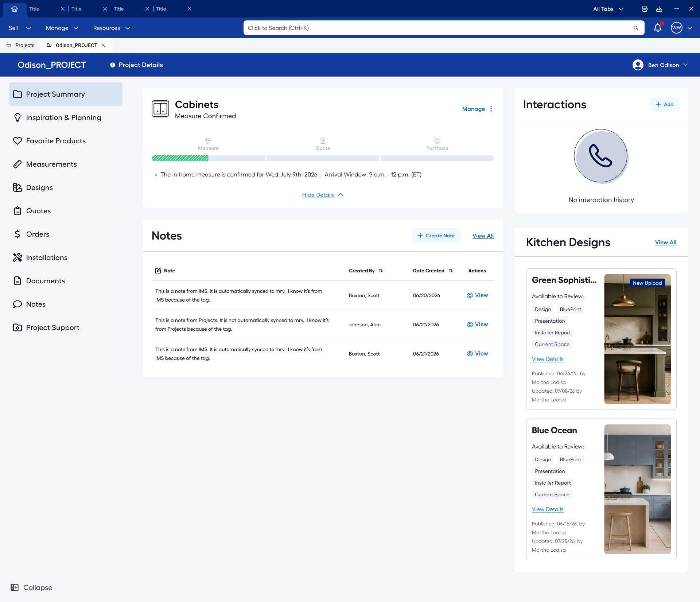This screenshot has height=602, width=700.
Task: Collapse the sidebar panel
Action: click(x=31, y=587)
